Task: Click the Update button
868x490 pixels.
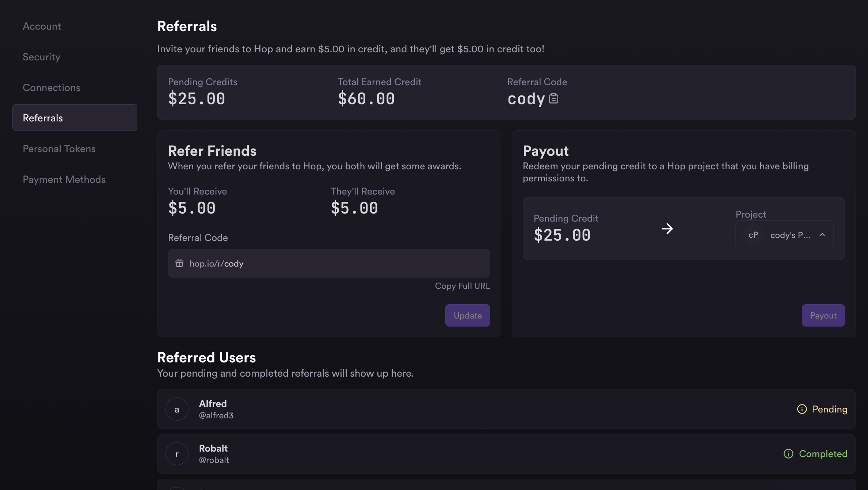Action: (468, 316)
